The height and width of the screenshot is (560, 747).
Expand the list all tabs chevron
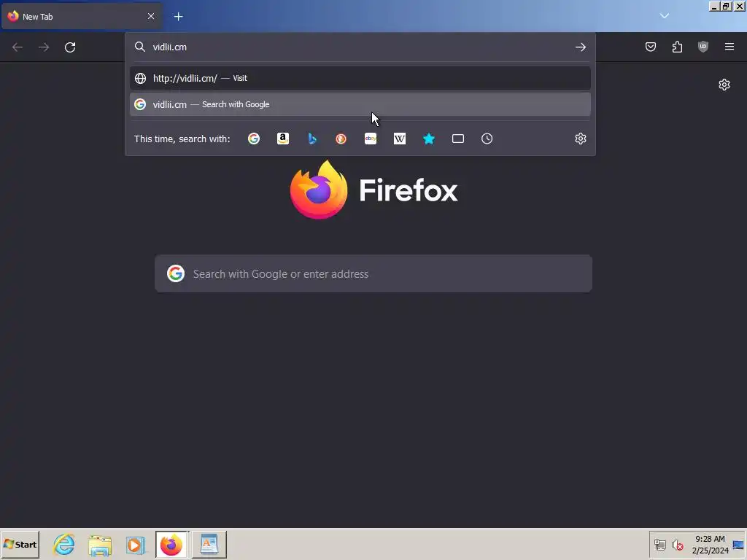664,16
